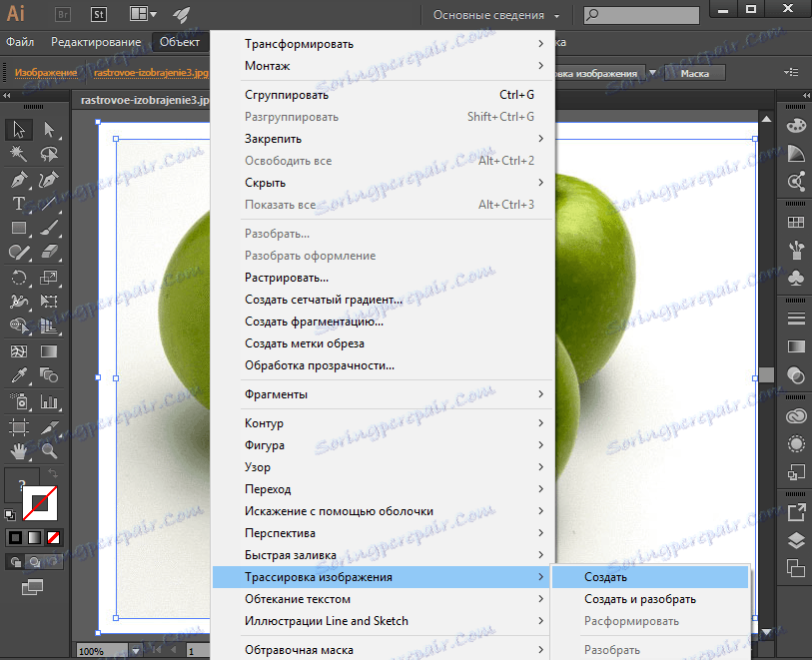Select the Eraser tool
Screen dimensions: 812x660
pos(49,252)
